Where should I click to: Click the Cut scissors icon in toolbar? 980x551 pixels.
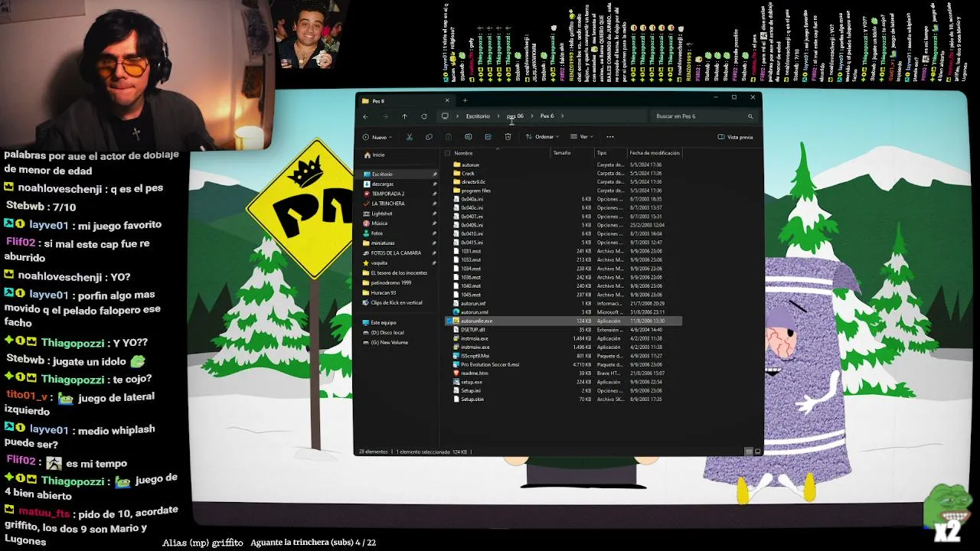409,137
